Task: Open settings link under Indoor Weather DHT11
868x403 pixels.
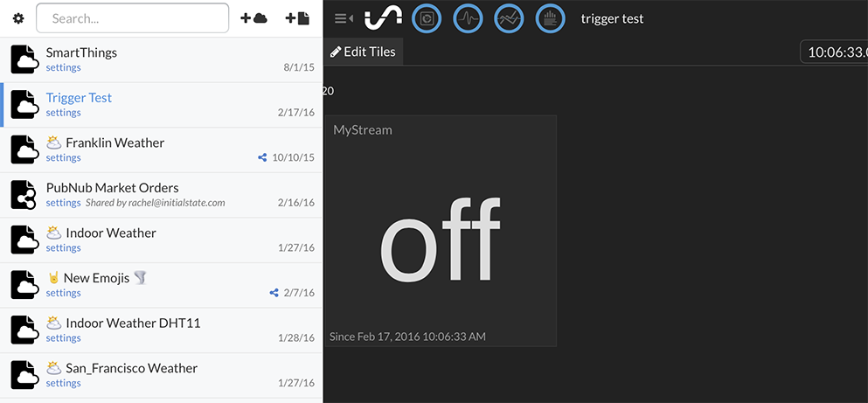Action: click(x=63, y=338)
